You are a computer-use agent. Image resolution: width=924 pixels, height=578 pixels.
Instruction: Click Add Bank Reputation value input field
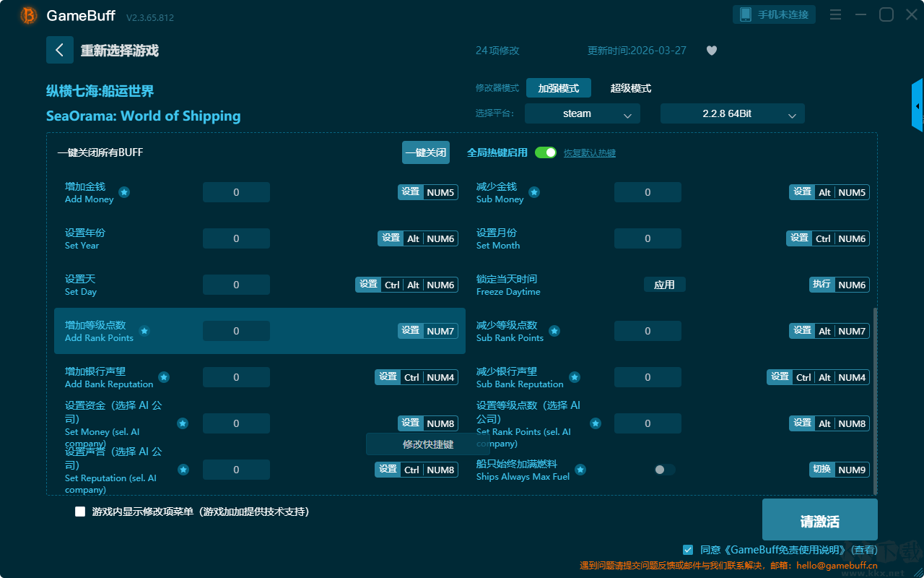[x=236, y=377]
